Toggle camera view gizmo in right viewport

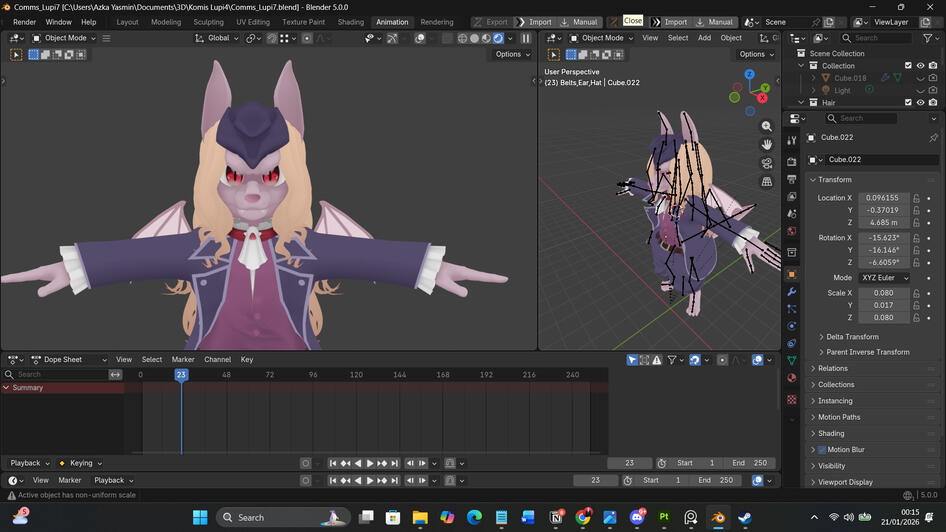click(x=766, y=163)
